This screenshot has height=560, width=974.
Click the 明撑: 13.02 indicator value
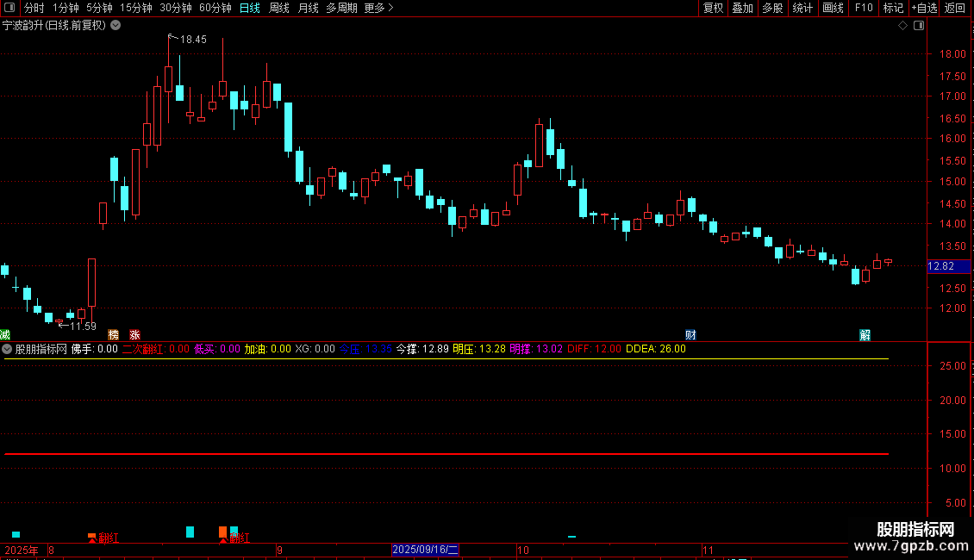click(x=536, y=349)
